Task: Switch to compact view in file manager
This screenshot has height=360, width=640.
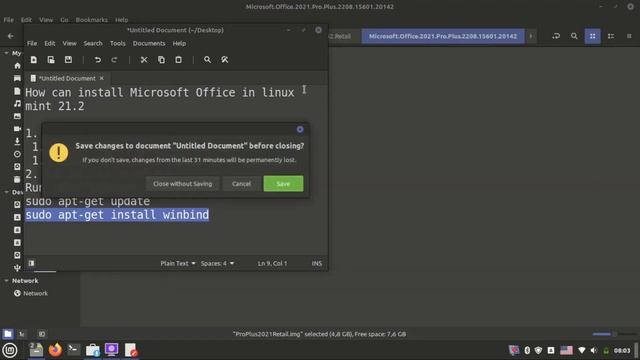Action: tap(629, 36)
